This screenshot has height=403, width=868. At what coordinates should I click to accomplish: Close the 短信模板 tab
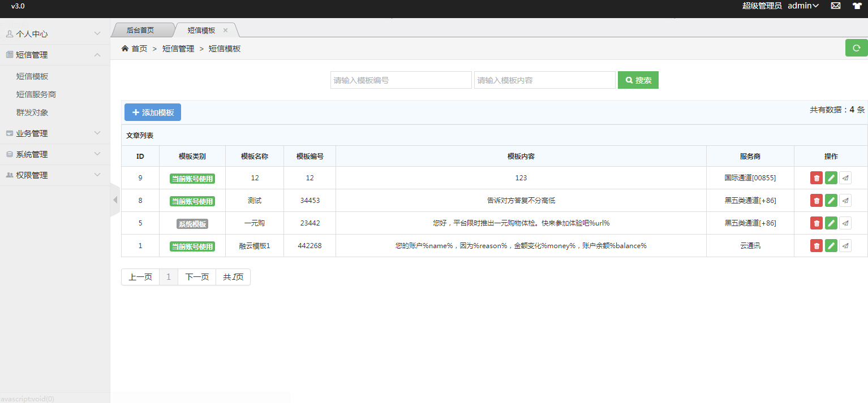[225, 31]
